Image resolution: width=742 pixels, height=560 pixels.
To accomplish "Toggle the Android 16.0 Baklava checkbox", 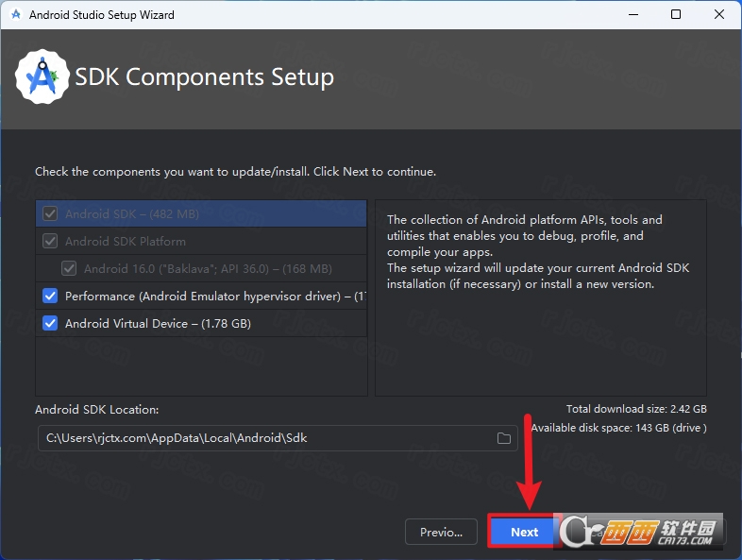I will point(69,269).
